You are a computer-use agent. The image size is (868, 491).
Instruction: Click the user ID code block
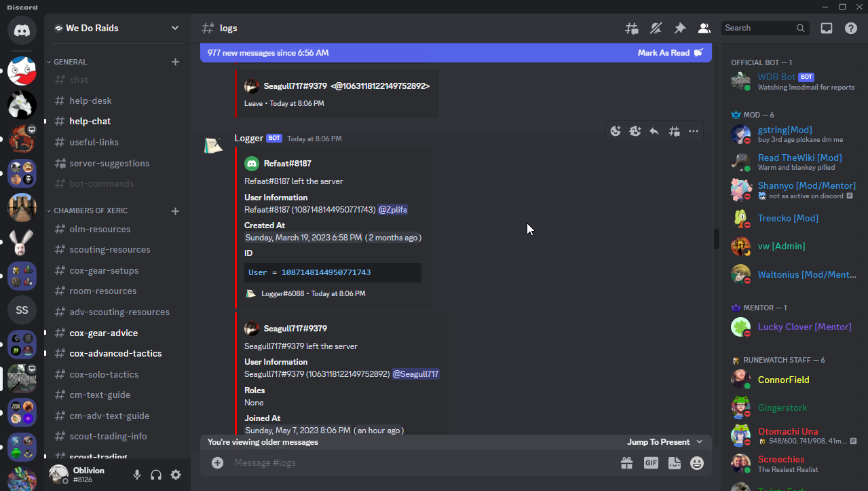tap(333, 272)
